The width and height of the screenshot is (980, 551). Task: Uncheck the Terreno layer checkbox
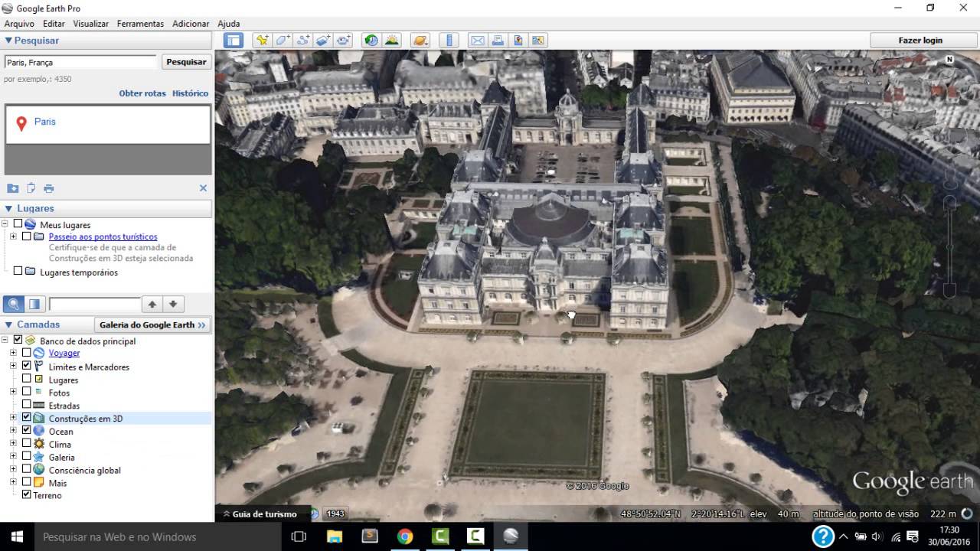(27, 495)
